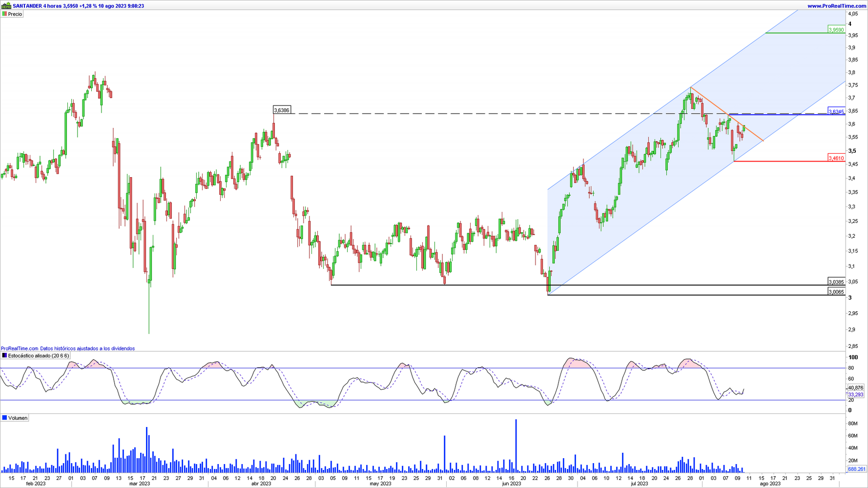Open the www.ProRealTime.com link
This screenshot has width=868, height=488.
point(837,6)
